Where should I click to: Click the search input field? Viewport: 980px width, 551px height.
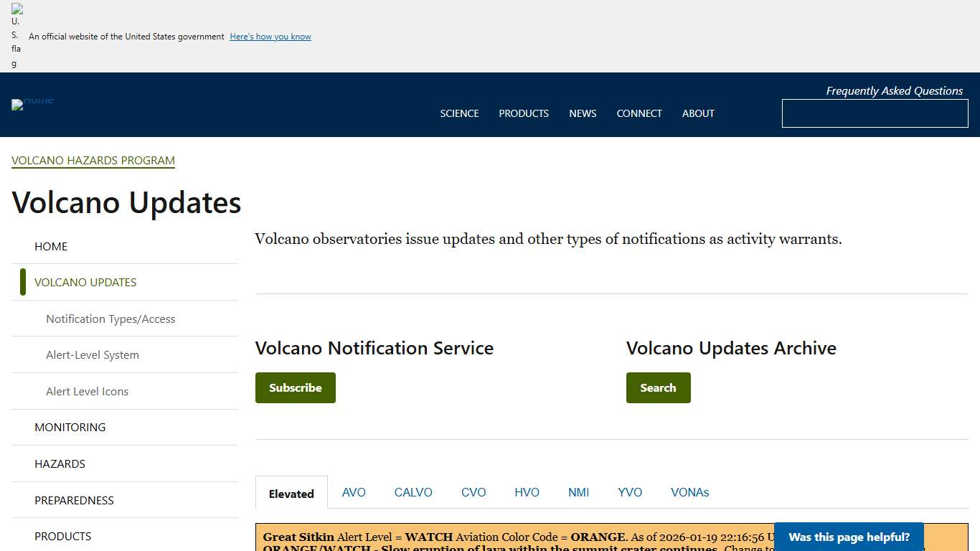875,113
